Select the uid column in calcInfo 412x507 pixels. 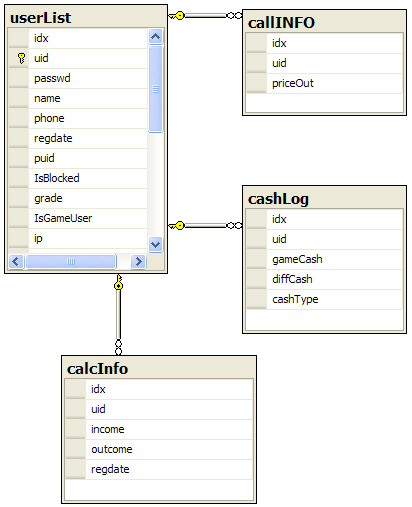coord(159,409)
